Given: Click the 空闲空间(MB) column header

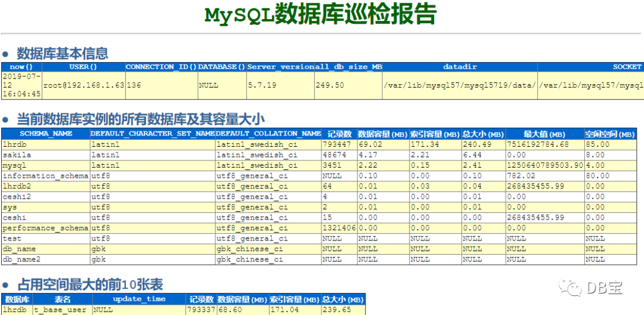Looking at the screenshot, I should [611, 134].
